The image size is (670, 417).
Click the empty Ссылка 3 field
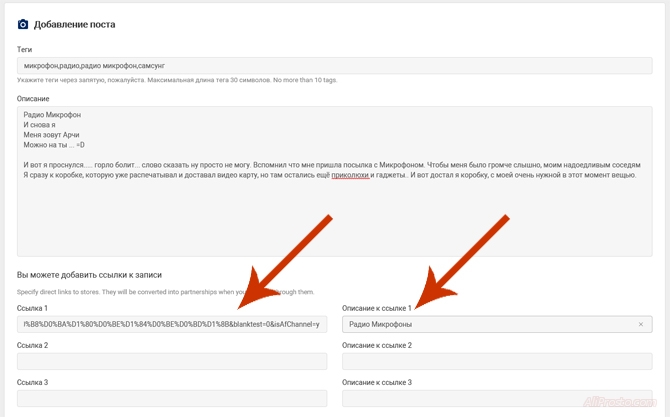(x=172, y=398)
